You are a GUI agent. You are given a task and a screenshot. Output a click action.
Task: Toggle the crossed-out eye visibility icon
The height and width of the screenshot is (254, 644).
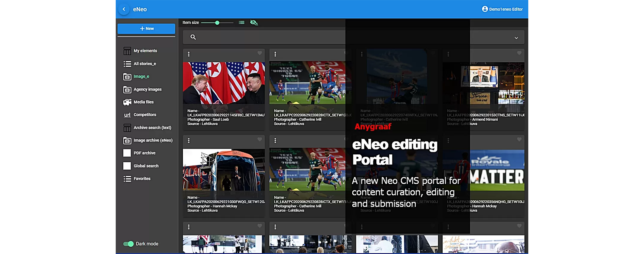pyautogui.click(x=254, y=23)
